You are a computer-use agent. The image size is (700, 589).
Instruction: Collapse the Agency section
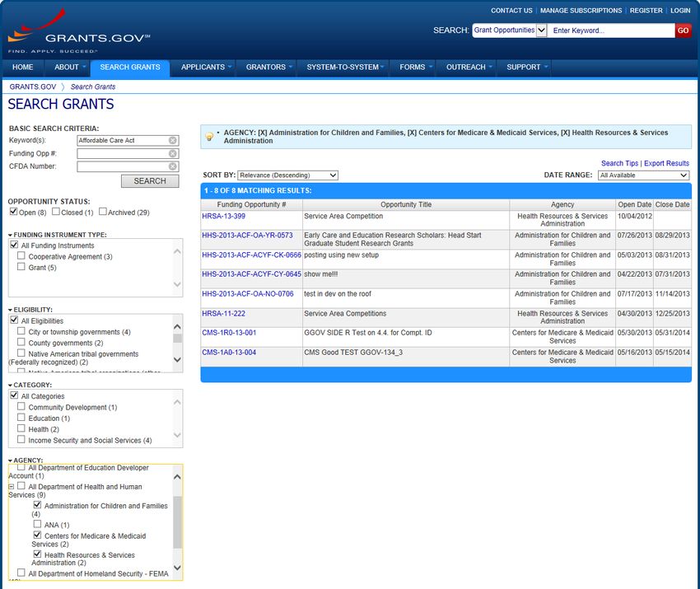coord(10,460)
